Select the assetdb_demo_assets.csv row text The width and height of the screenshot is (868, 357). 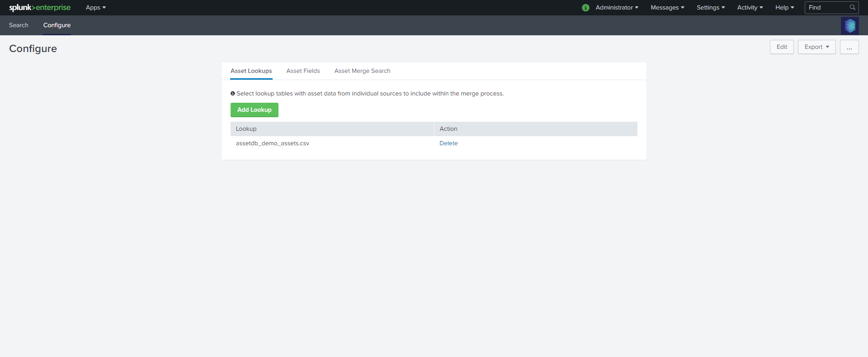click(x=273, y=143)
